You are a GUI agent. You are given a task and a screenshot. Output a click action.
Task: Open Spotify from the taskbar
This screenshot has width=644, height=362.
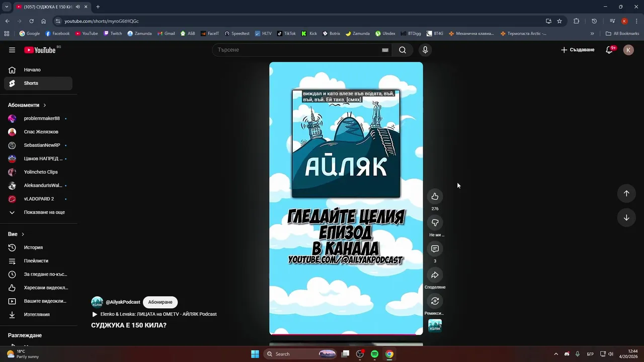pos(374,354)
